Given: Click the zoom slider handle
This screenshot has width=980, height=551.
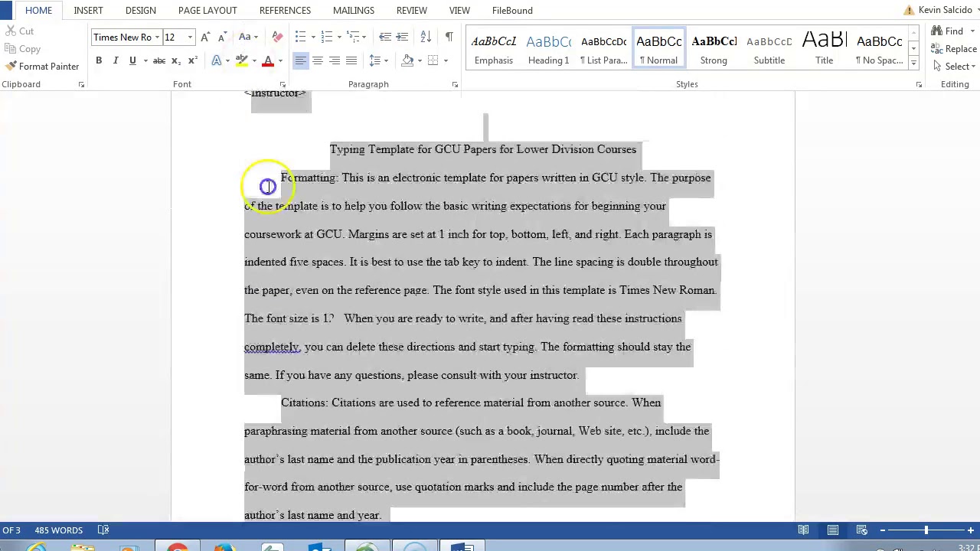Looking at the screenshot, I should coord(926,530).
